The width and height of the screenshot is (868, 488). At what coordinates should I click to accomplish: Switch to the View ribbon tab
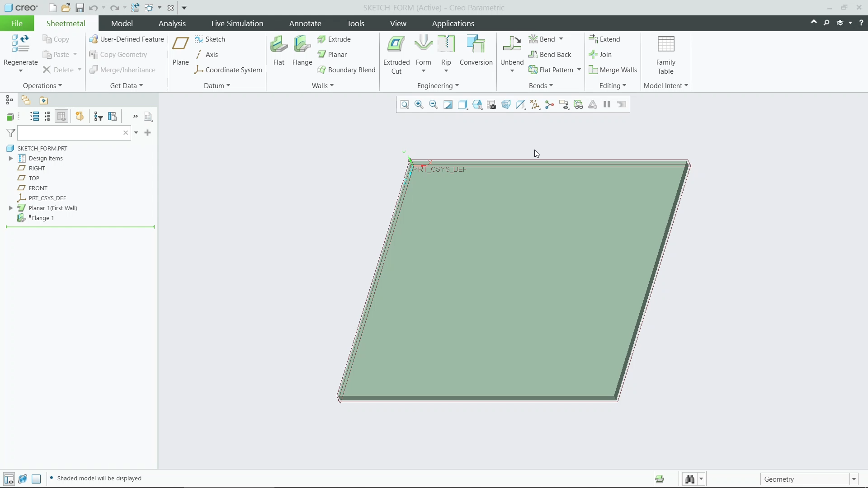click(x=398, y=23)
